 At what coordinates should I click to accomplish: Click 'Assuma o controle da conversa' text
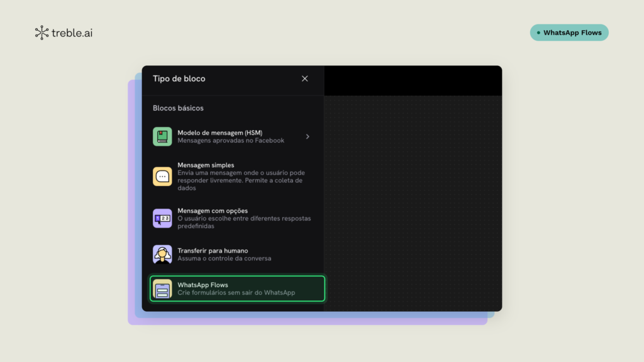pyautogui.click(x=225, y=258)
